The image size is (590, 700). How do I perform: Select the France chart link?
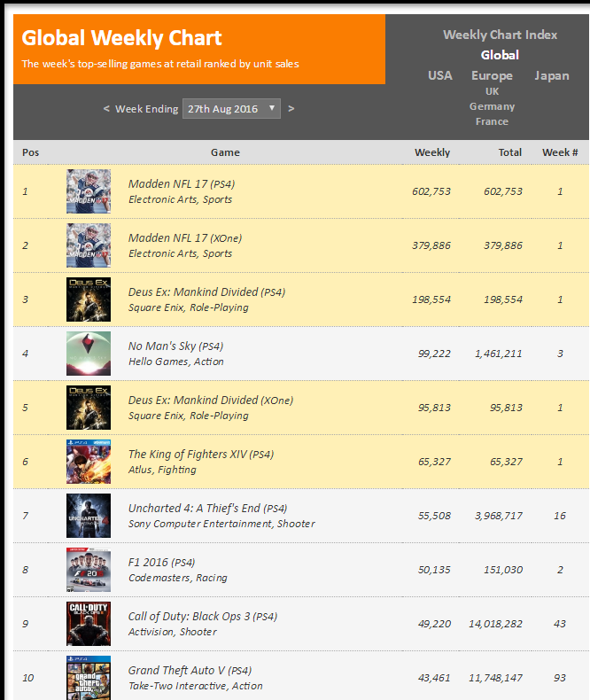[x=492, y=121]
